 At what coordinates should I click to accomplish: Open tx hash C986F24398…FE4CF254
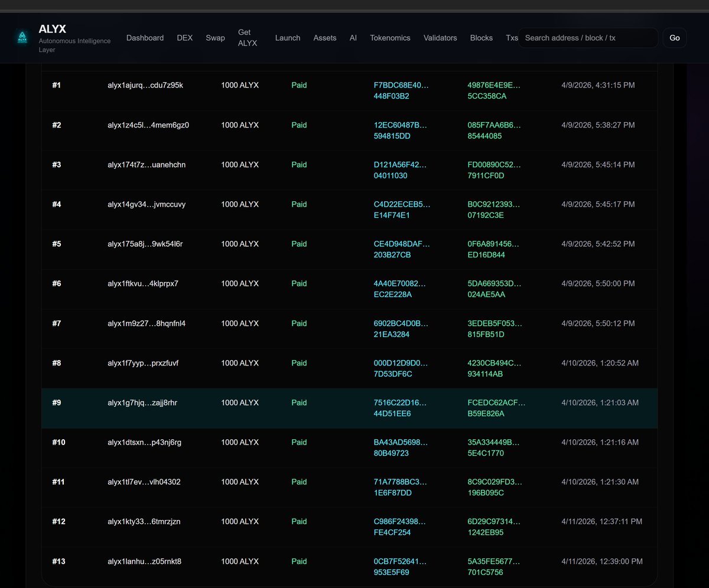click(400, 527)
